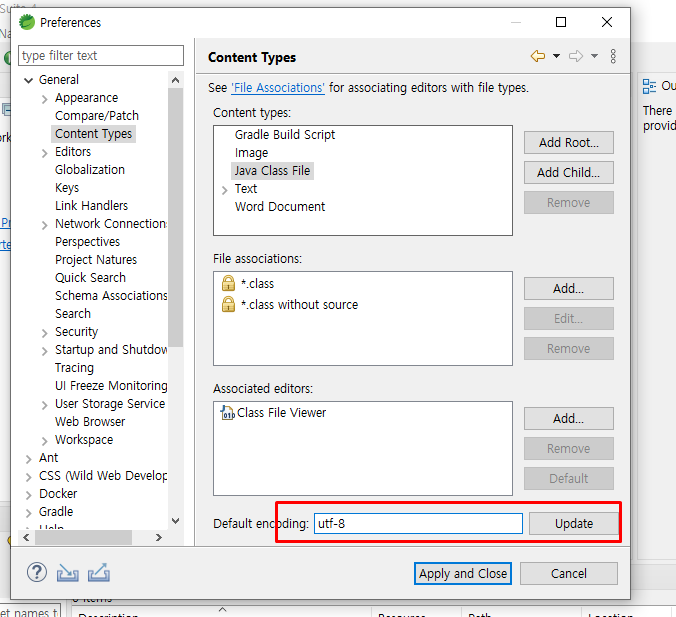Image resolution: width=676 pixels, height=617 pixels.
Task: Open the help question mark icon
Action: [37, 573]
